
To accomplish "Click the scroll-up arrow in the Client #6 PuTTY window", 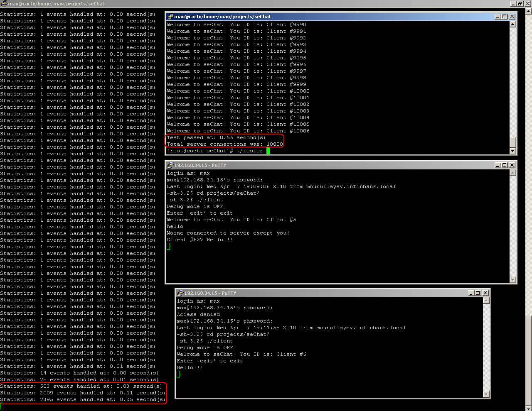I will click(x=486, y=301).
